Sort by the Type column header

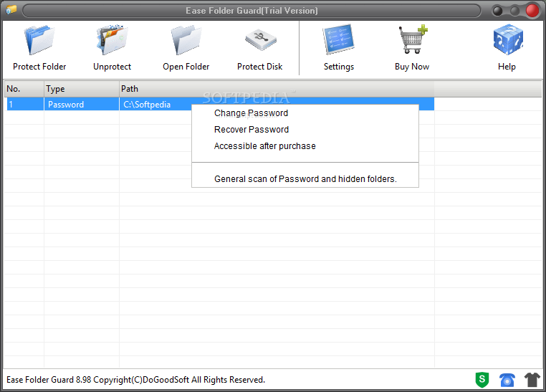pos(82,89)
